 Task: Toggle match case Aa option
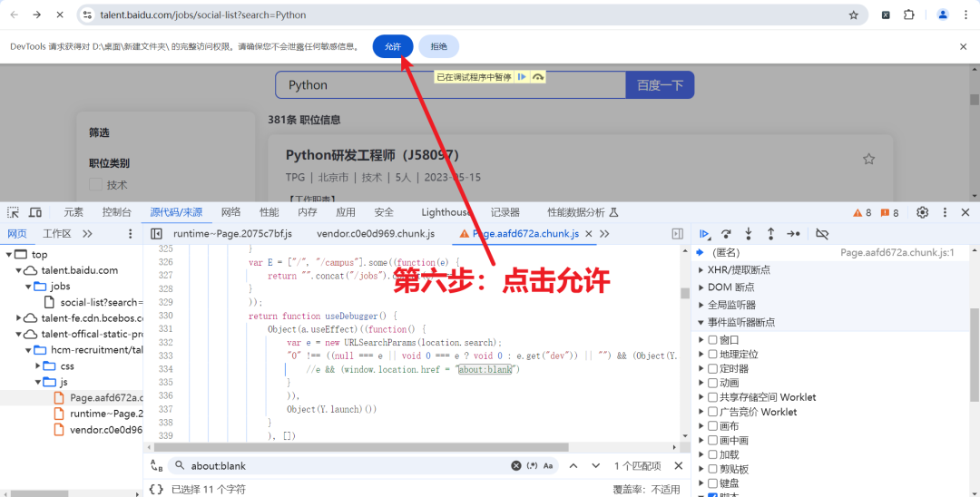point(548,466)
